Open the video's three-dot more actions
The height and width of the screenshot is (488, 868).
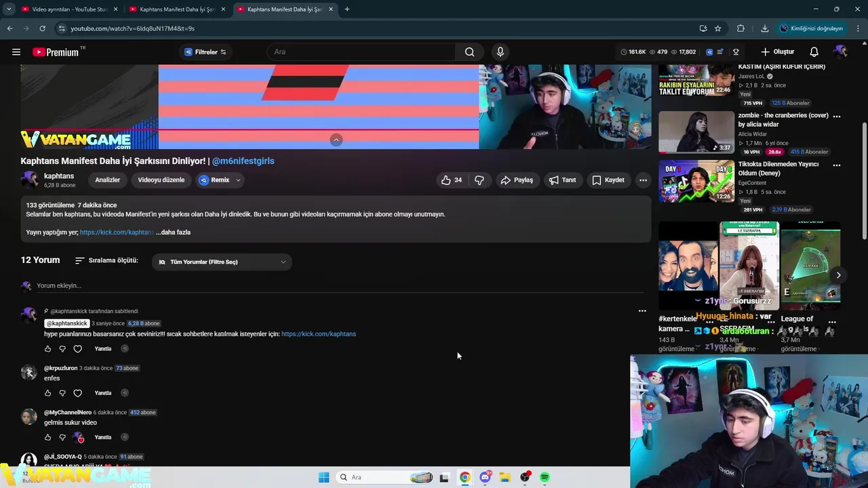point(643,180)
